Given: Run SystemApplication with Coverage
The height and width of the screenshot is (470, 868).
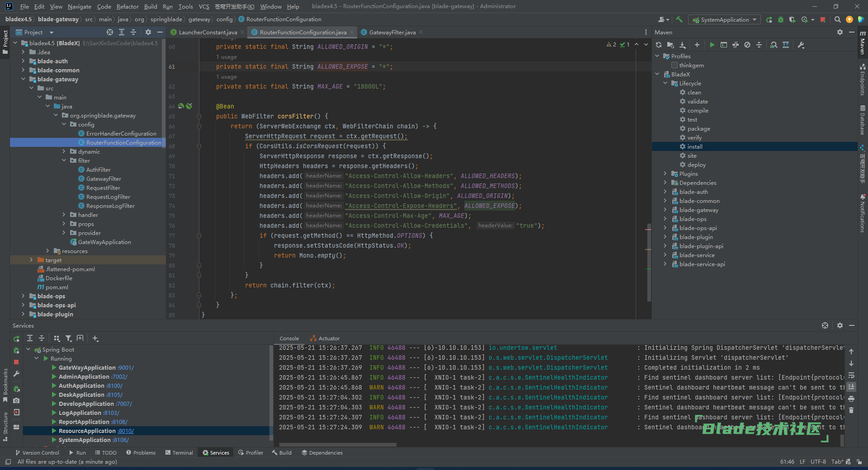Looking at the screenshot, I should pos(792,19).
